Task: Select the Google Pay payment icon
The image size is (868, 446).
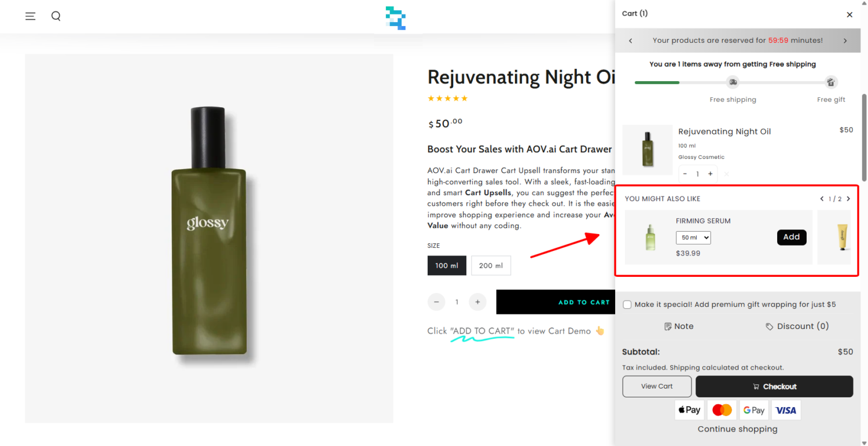Action: [x=753, y=410]
